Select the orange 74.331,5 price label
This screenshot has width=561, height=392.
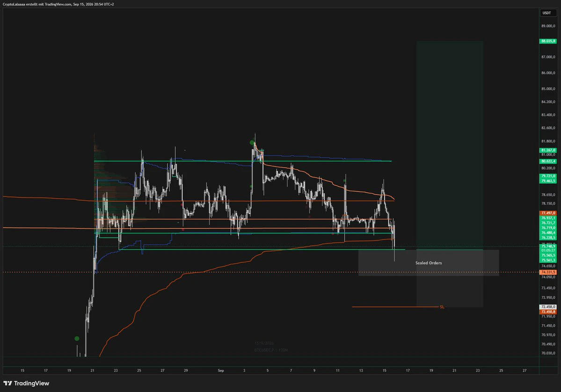(548, 272)
